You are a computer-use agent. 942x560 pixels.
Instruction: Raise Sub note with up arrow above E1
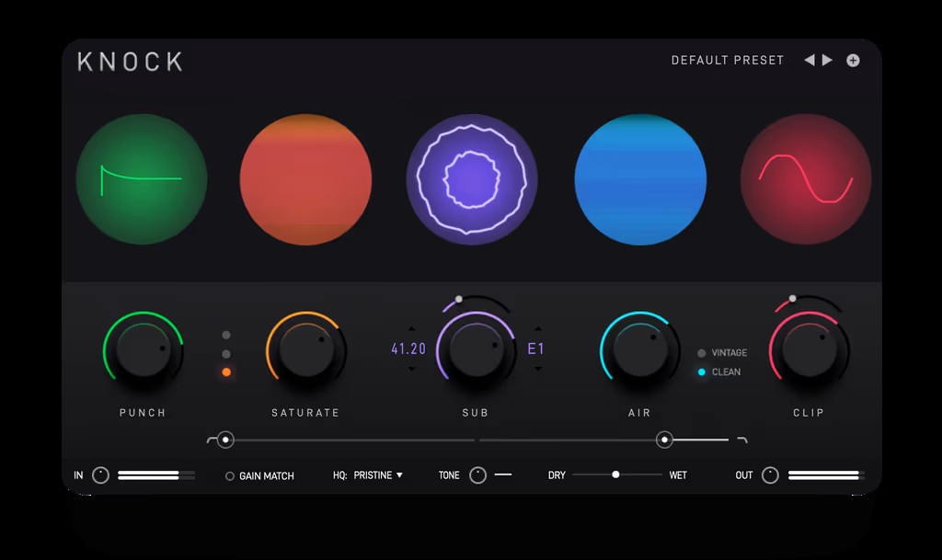[537, 329]
